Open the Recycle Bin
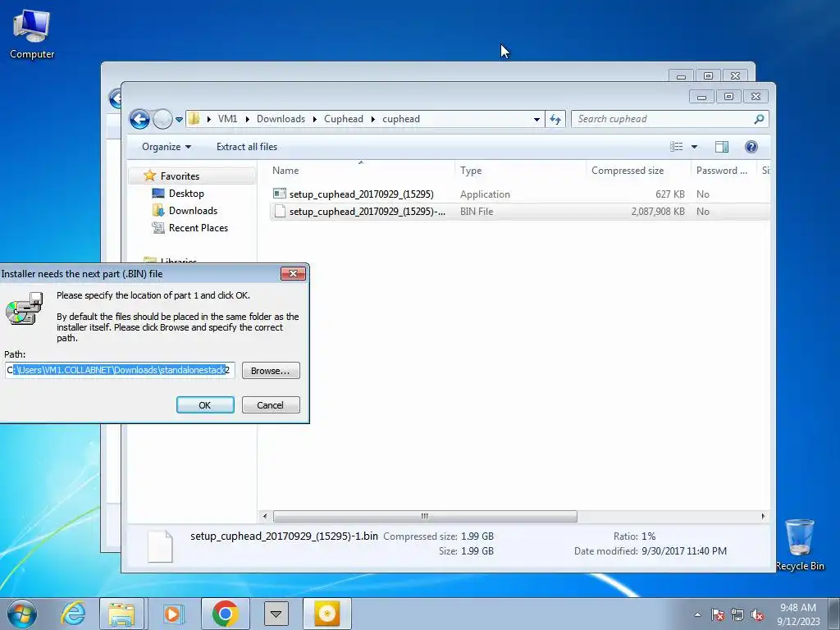The height and width of the screenshot is (630, 840). click(800, 545)
